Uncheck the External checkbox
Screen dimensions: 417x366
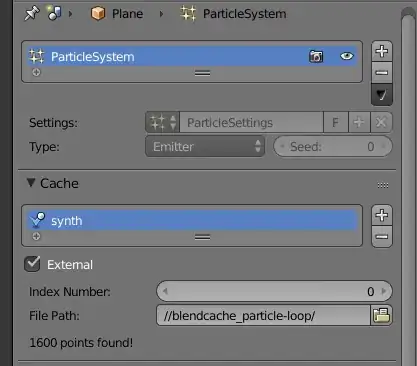pos(32,264)
